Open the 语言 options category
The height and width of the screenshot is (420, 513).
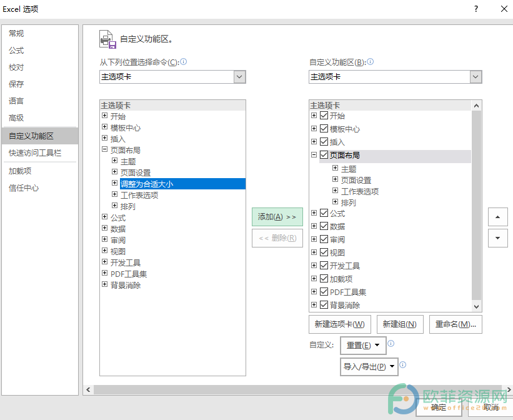(x=40, y=101)
